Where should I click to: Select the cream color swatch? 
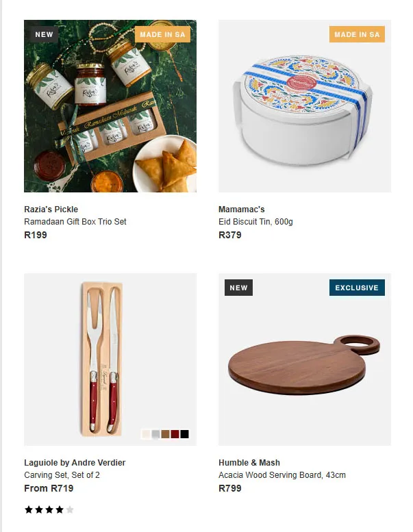pyautogui.click(x=146, y=434)
